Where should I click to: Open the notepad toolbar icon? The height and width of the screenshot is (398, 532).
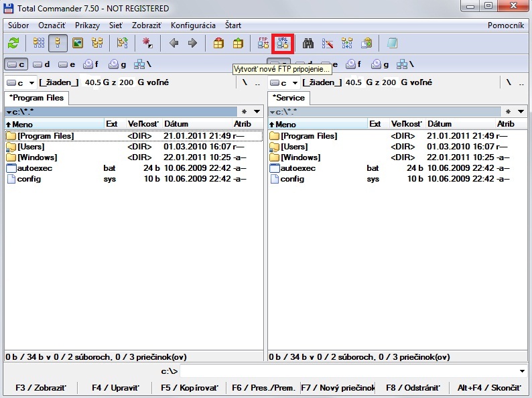(x=392, y=43)
